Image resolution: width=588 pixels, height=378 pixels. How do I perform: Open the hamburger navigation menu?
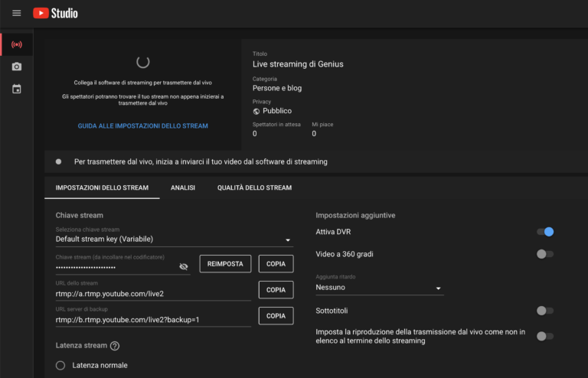(x=17, y=13)
